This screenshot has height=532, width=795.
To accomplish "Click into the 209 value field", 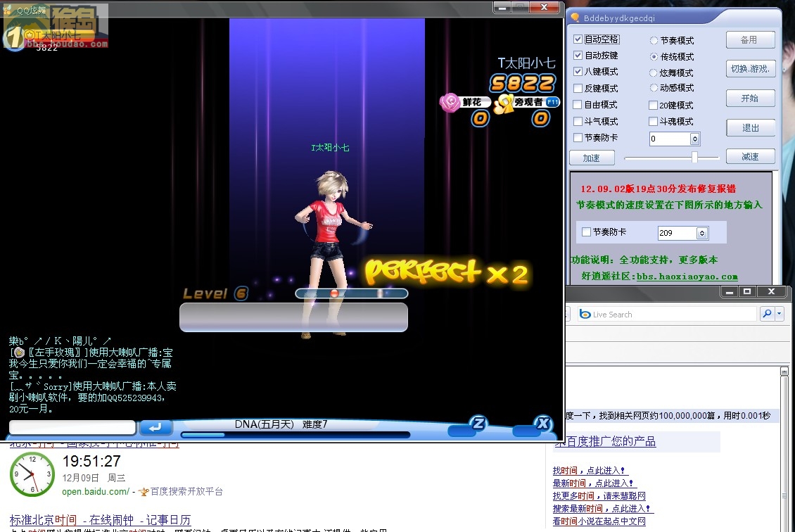I will 678,233.
